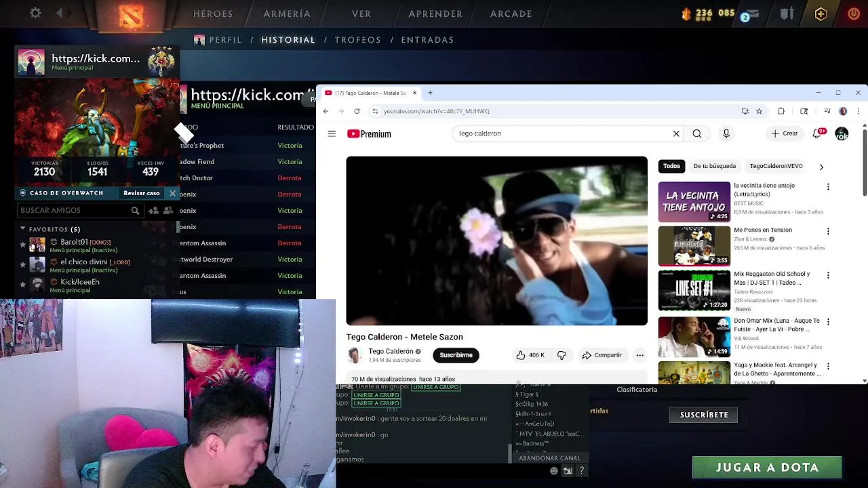868x488 pixels.
Task: Click Revisar caso button
Action: click(x=141, y=193)
